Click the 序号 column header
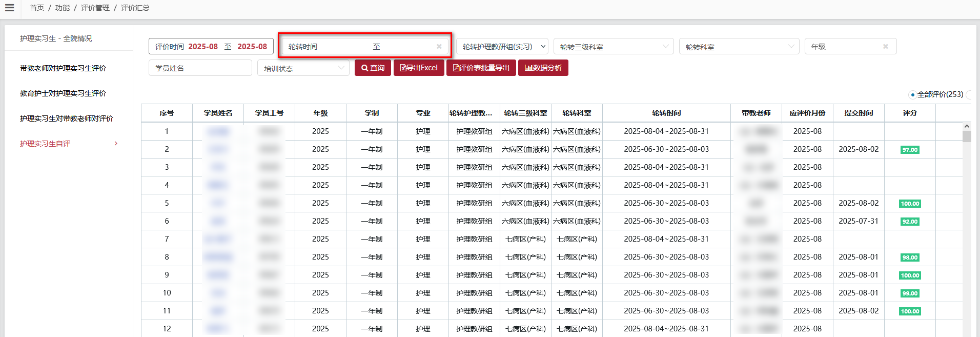Image resolution: width=980 pixels, height=337 pixels. click(x=167, y=113)
